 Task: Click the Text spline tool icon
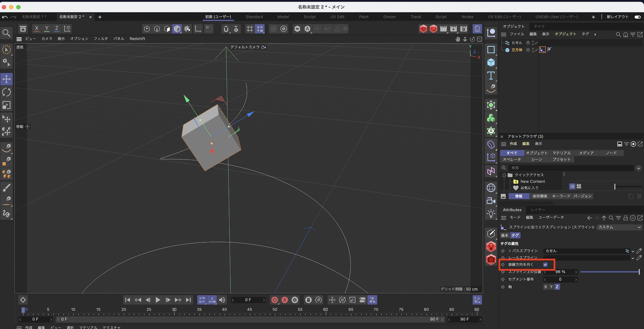491,76
